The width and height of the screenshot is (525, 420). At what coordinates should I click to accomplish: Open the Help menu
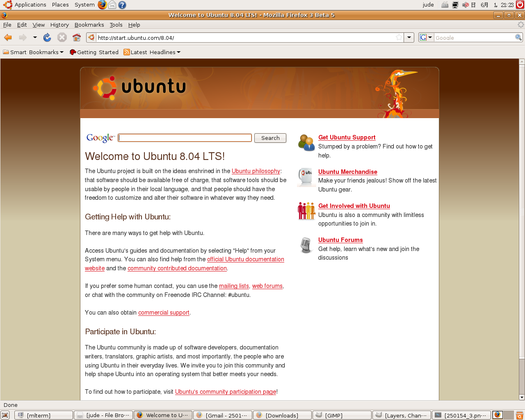(x=134, y=25)
